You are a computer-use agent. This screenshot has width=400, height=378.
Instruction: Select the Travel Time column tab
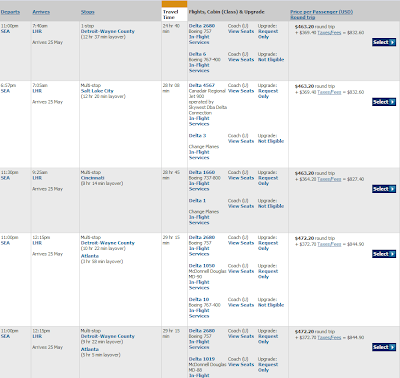coord(174,14)
